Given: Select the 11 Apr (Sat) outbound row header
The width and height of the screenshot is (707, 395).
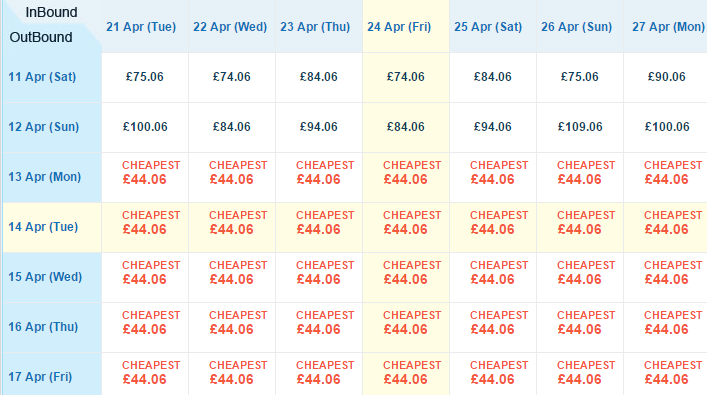Looking at the screenshot, I should click(42, 77).
